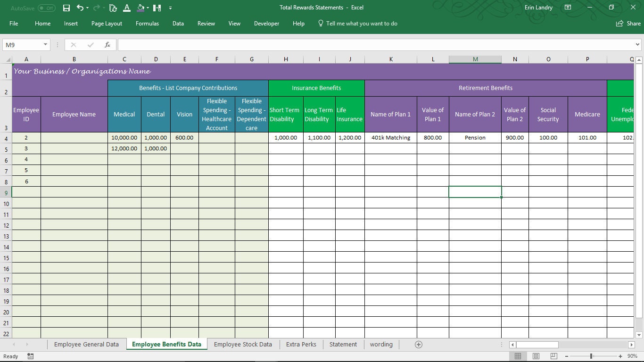This screenshot has height=362, width=644.
Task: Select the cell containing 401k Matching
Action: click(391, 138)
